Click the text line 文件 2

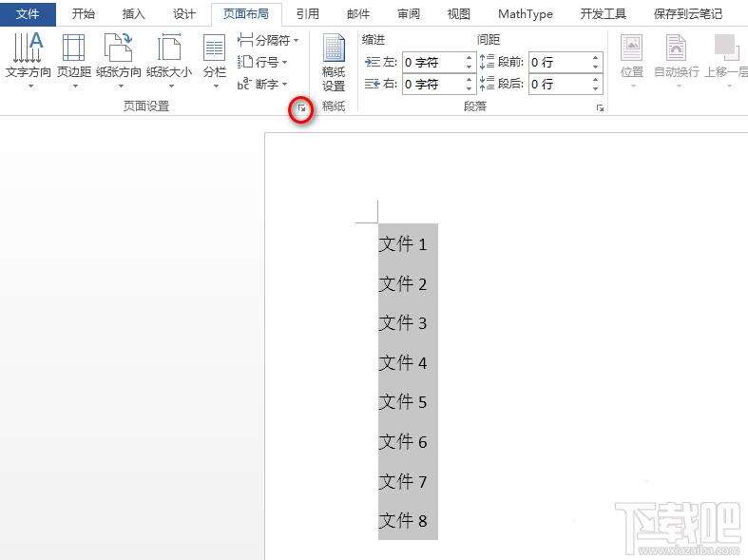click(x=403, y=284)
